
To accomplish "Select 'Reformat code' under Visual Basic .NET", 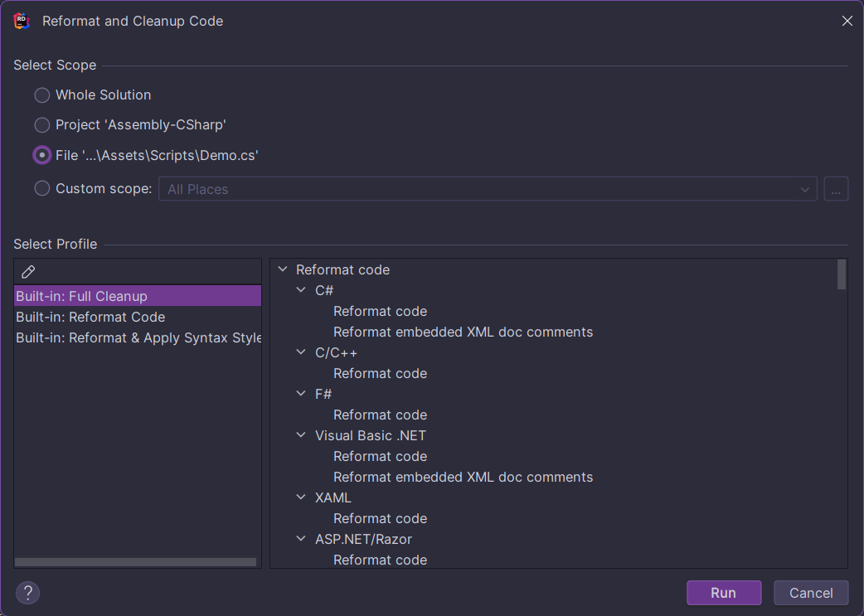I will click(381, 456).
